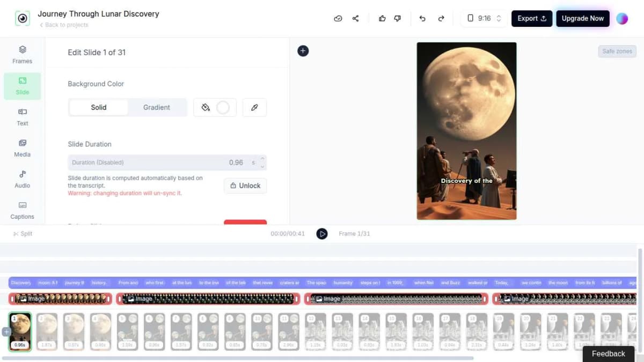
Task: Select slide 8 thumbnail in timeline
Action: pos(208,332)
